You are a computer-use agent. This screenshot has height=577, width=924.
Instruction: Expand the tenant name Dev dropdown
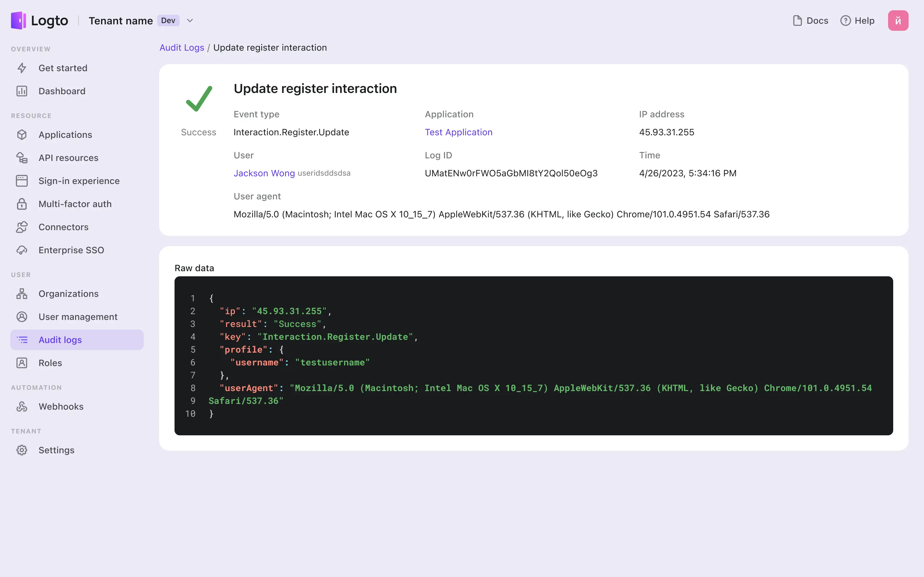[189, 20]
